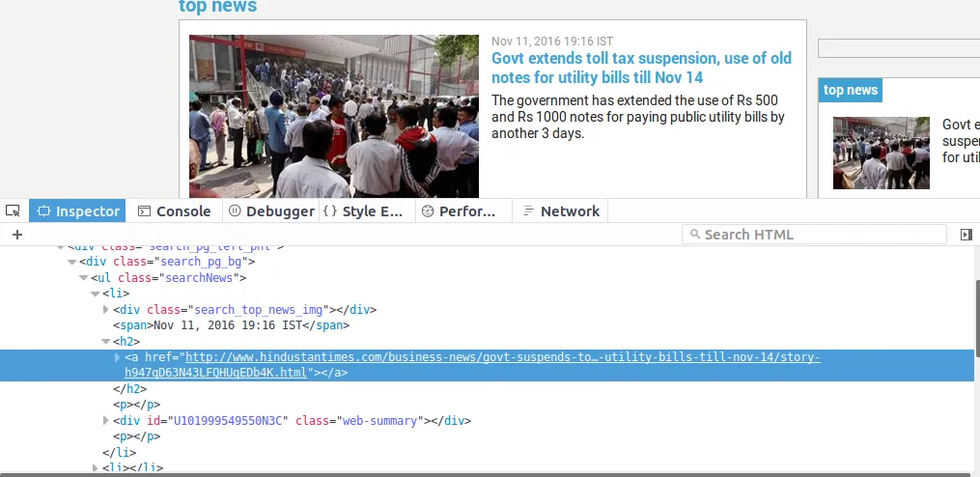This screenshot has width=980, height=477.
Task: Click the top news page heading
Action: click(217, 7)
